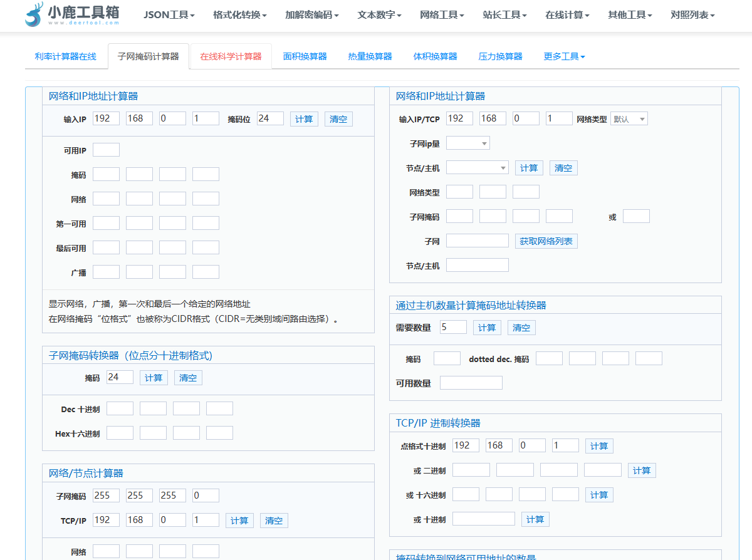Click the 或 field after 子网掩码
752x560 pixels.
(636, 216)
